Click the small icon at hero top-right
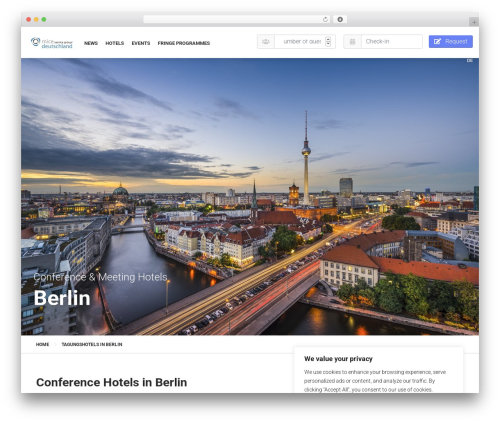 pyautogui.click(x=470, y=61)
